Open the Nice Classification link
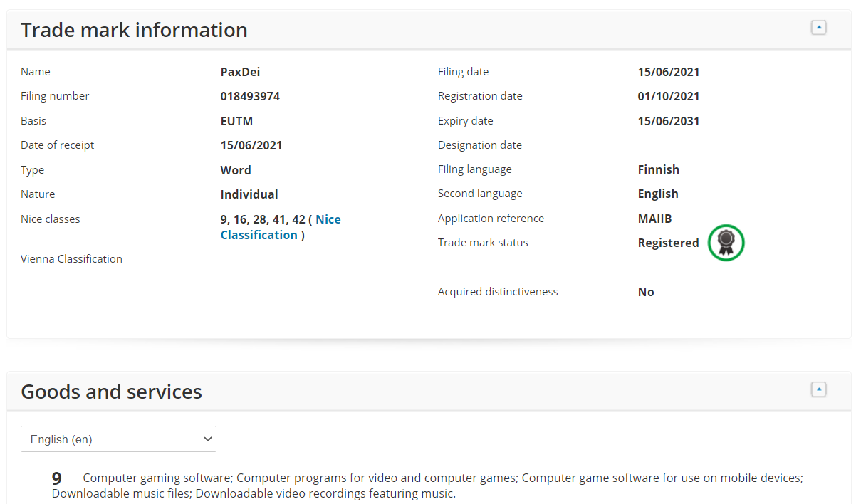Image resolution: width=856 pixels, height=504 pixels. (x=281, y=227)
